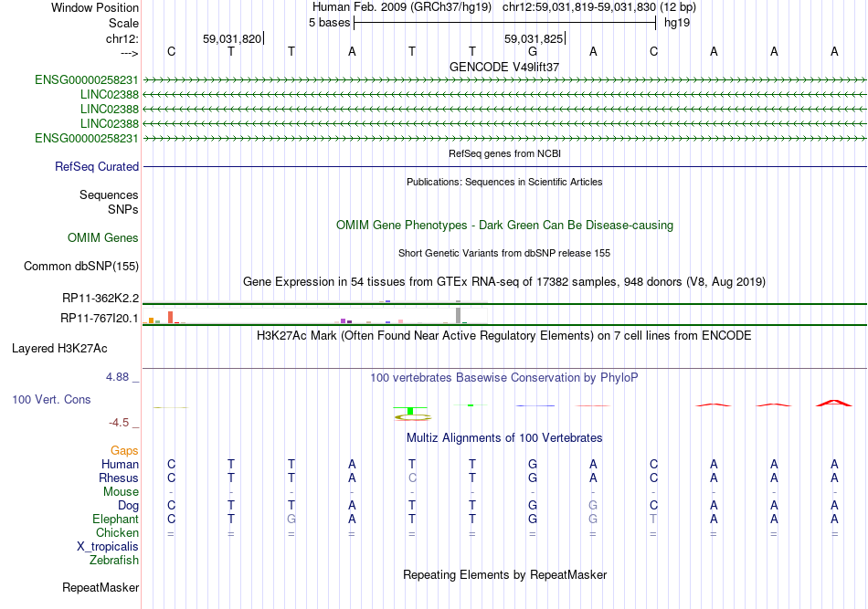Click the Mouse species label
Screen dimensions: 868x609
coord(121,492)
